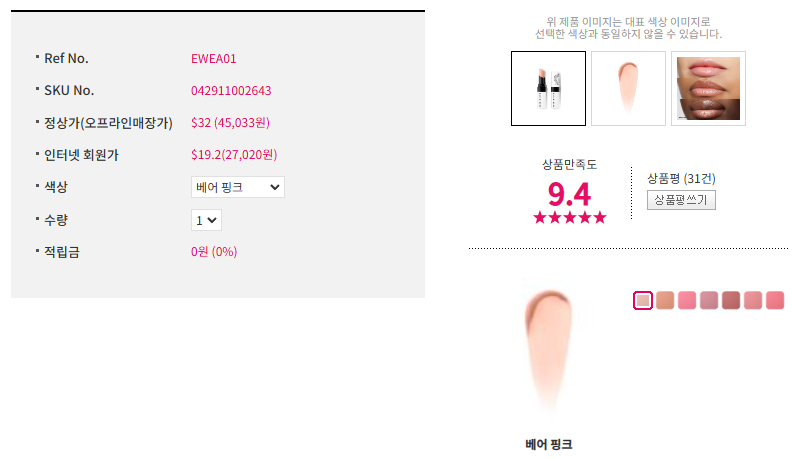792x459 pixels.
Task: Choose the fourth mauve pink color swatch
Action: (x=709, y=300)
